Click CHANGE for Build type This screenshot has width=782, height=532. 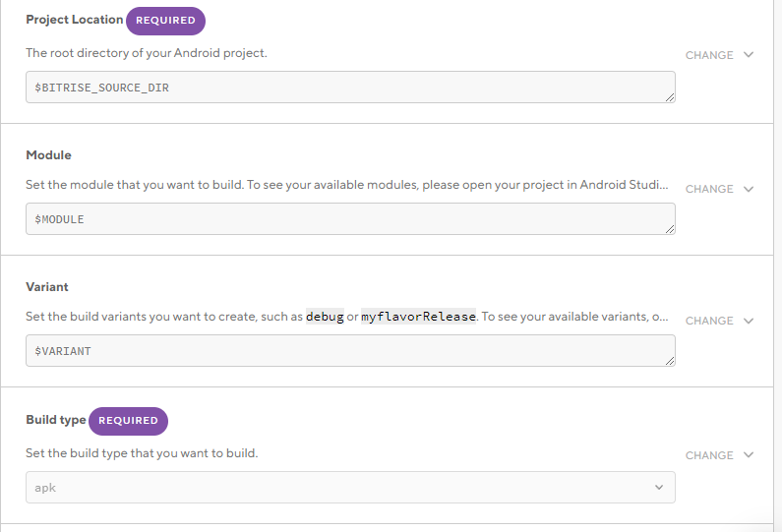tap(708, 455)
